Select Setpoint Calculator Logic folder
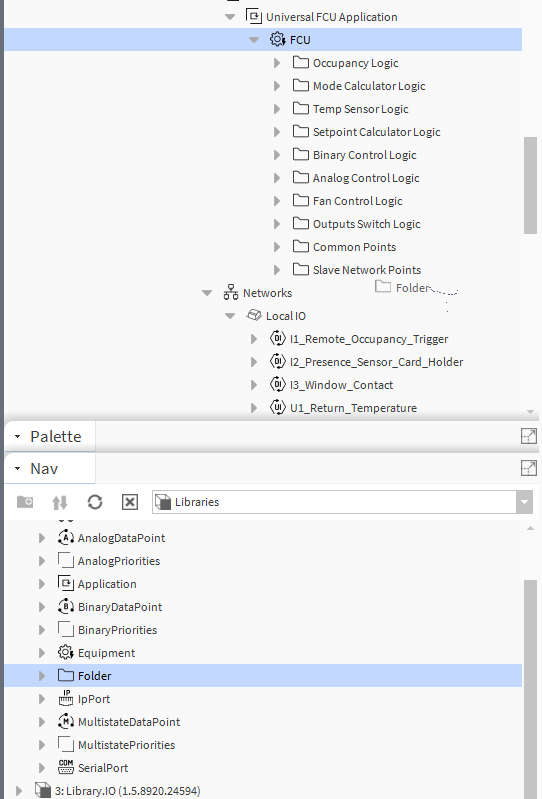The image size is (542, 799). (376, 131)
